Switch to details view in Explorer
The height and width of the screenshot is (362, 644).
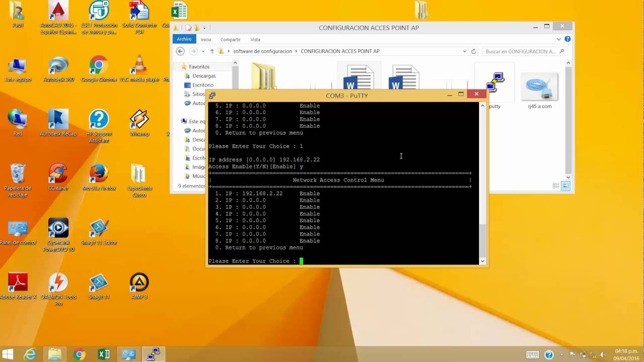(x=556, y=186)
